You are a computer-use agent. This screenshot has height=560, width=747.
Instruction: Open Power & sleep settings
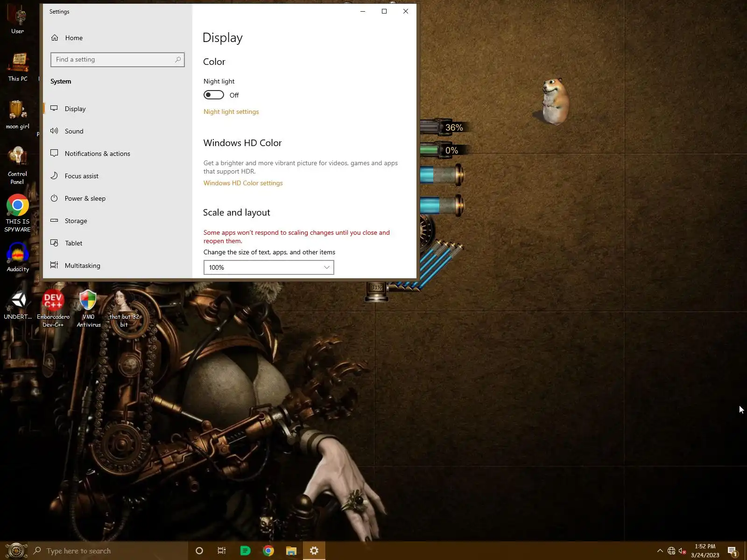pos(85,198)
